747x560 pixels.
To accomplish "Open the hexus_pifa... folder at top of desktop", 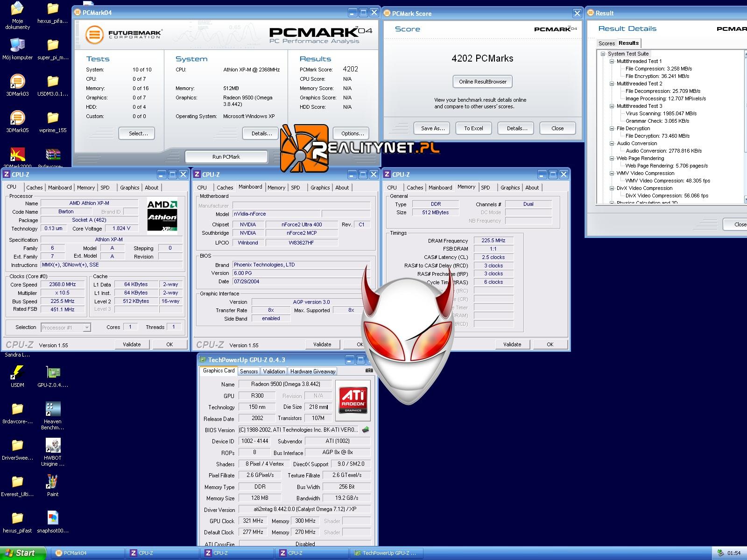I will (53, 12).
